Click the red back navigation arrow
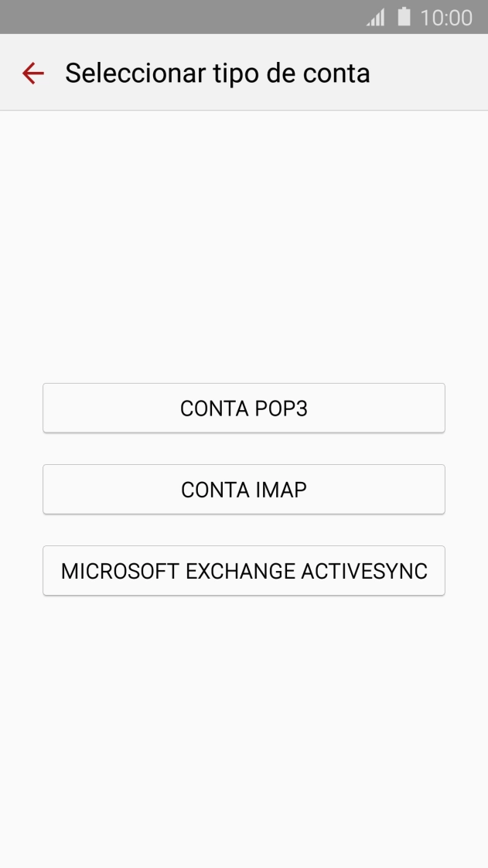The height and width of the screenshot is (868, 488). click(32, 73)
